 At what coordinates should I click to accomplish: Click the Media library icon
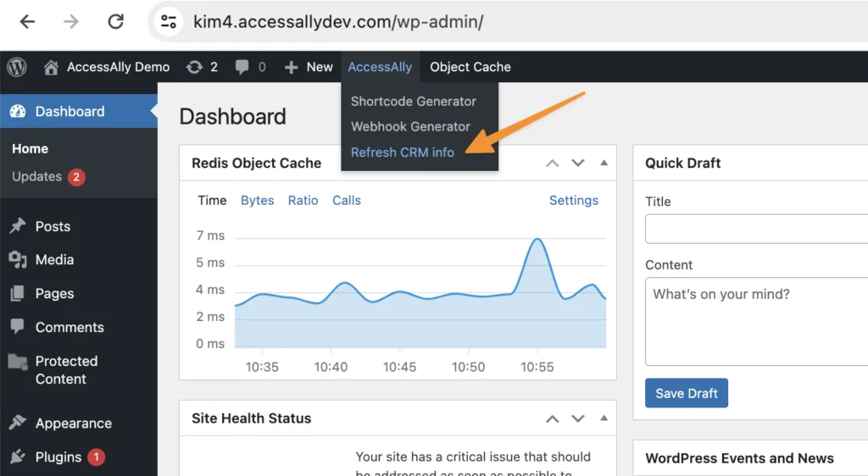[18, 259]
